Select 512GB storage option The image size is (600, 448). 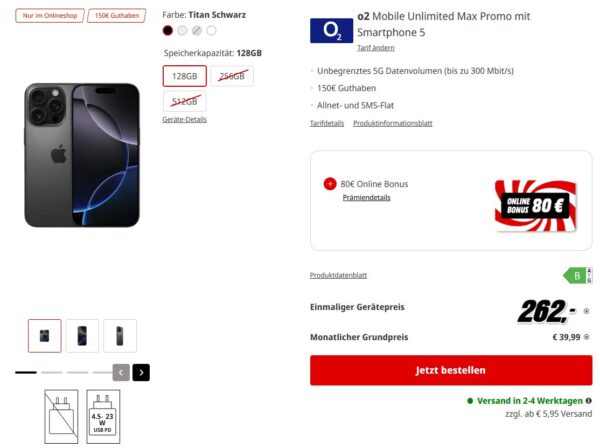[185, 101]
